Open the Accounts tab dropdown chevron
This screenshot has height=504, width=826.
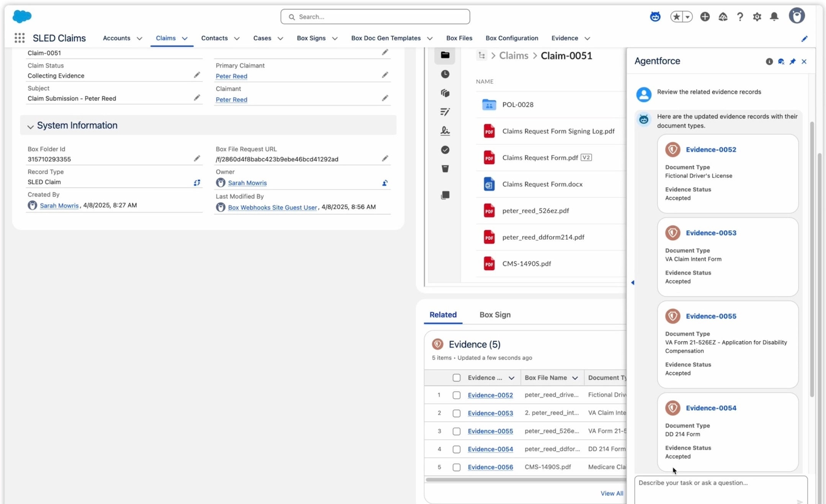tap(139, 38)
